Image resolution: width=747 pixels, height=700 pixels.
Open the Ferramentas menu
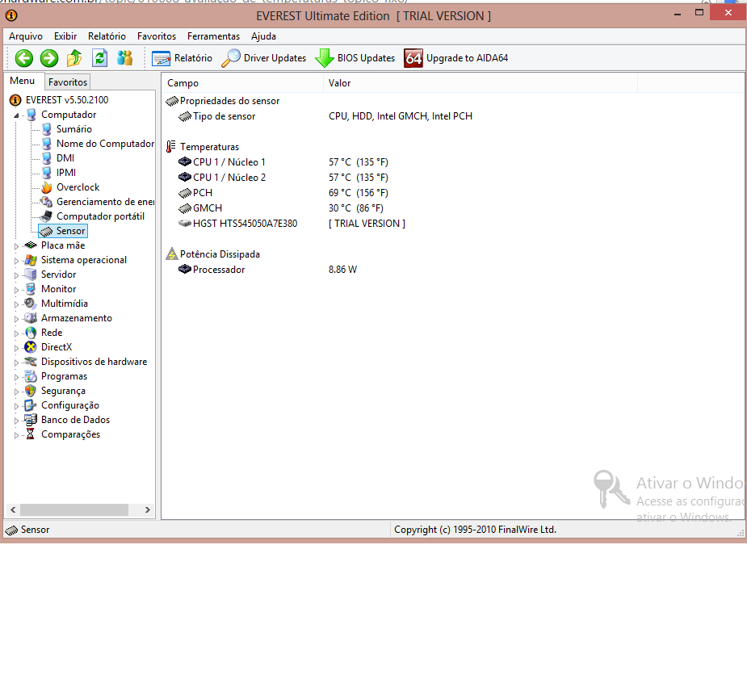click(x=213, y=36)
